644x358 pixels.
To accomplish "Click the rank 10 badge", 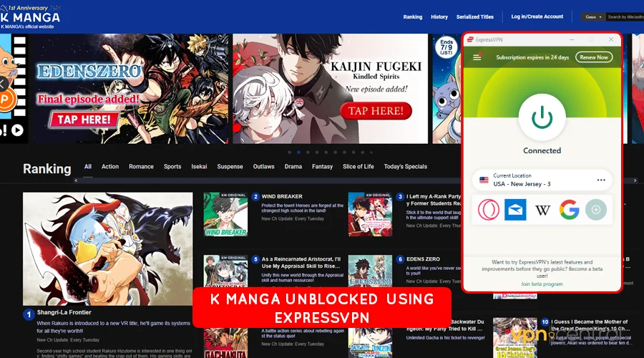I will click(545, 321).
